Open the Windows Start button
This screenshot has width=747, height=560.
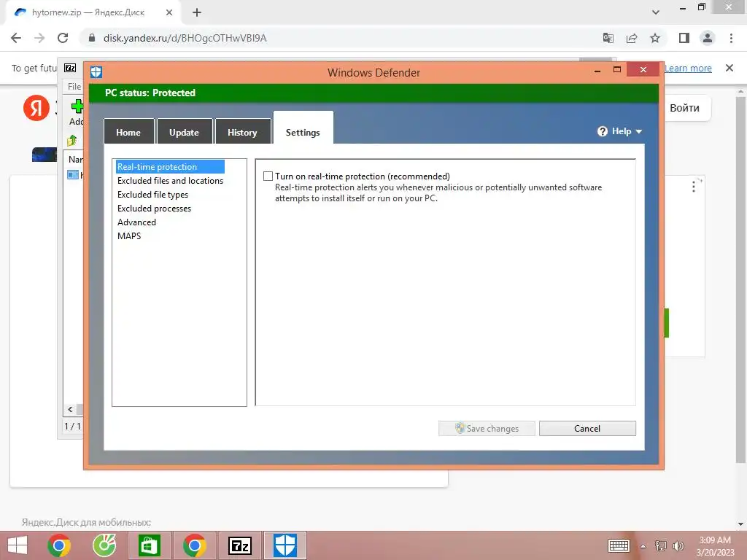point(18,545)
